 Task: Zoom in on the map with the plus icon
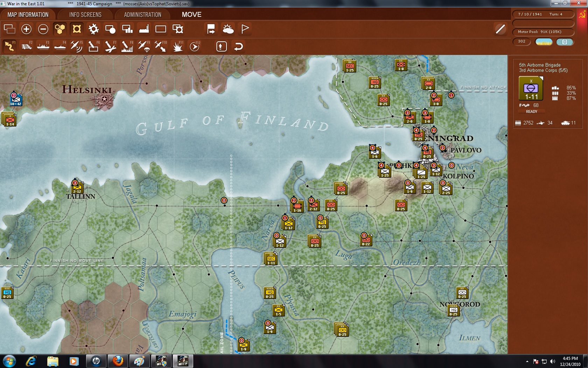click(x=26, y=29)
